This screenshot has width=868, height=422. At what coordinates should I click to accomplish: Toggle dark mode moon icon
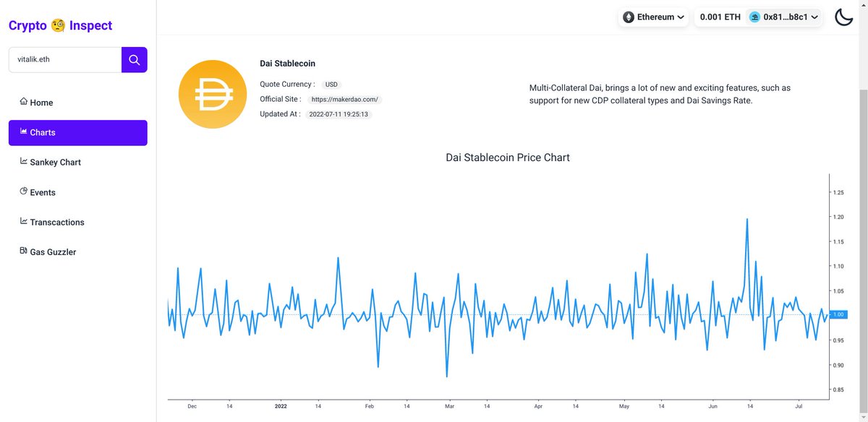[x=844, y=17]
